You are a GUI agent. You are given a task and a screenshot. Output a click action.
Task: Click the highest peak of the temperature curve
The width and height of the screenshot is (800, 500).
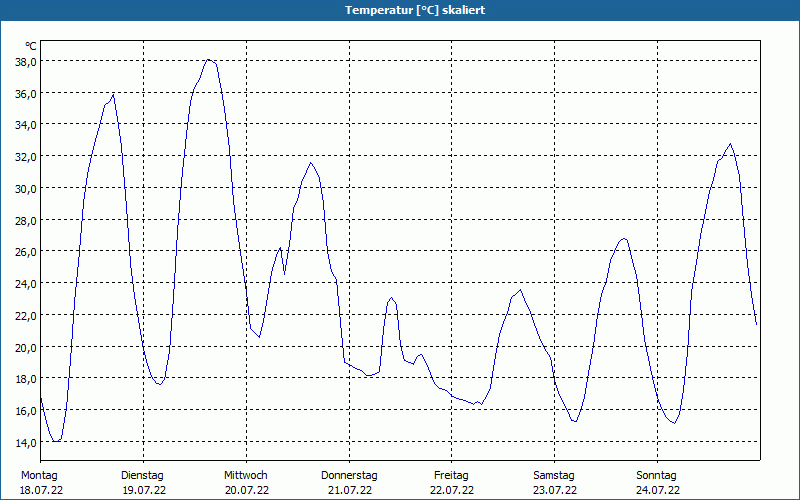209,60
